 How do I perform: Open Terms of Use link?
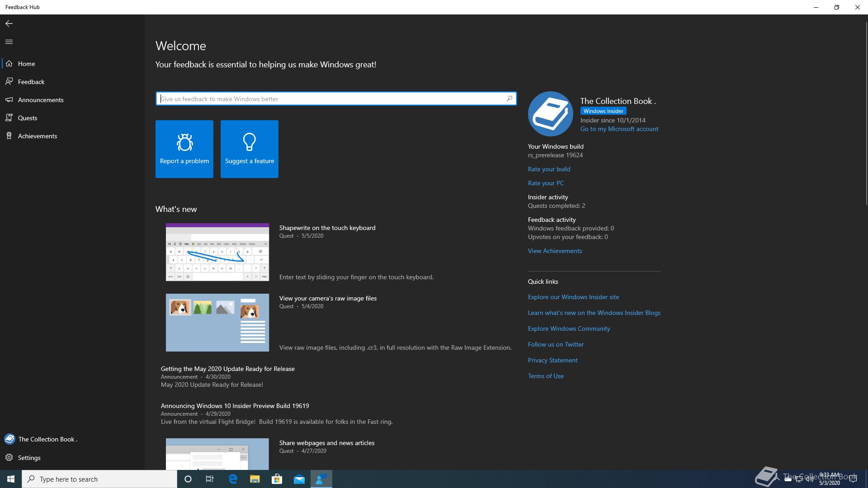point(546,376)
